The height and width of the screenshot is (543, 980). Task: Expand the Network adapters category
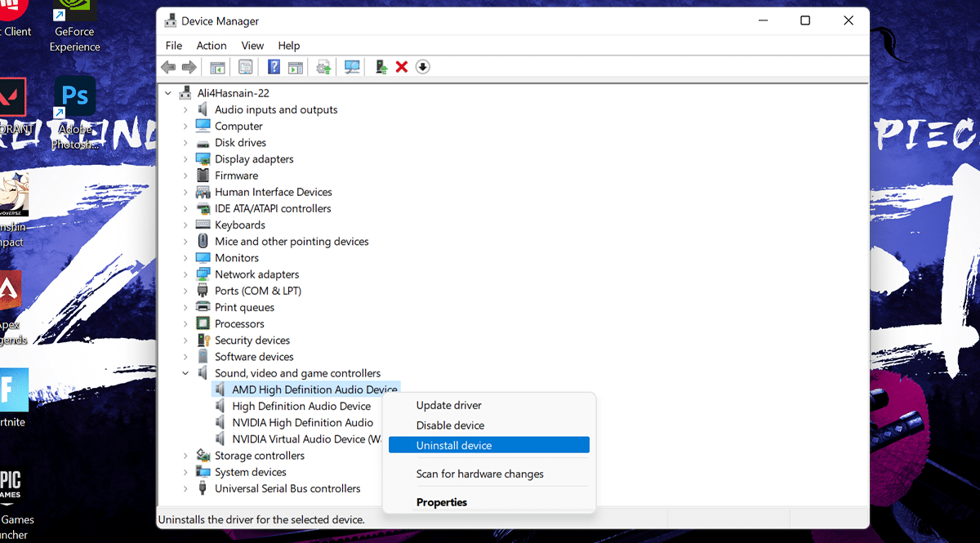pyautogui.click(x=185, y=274)
